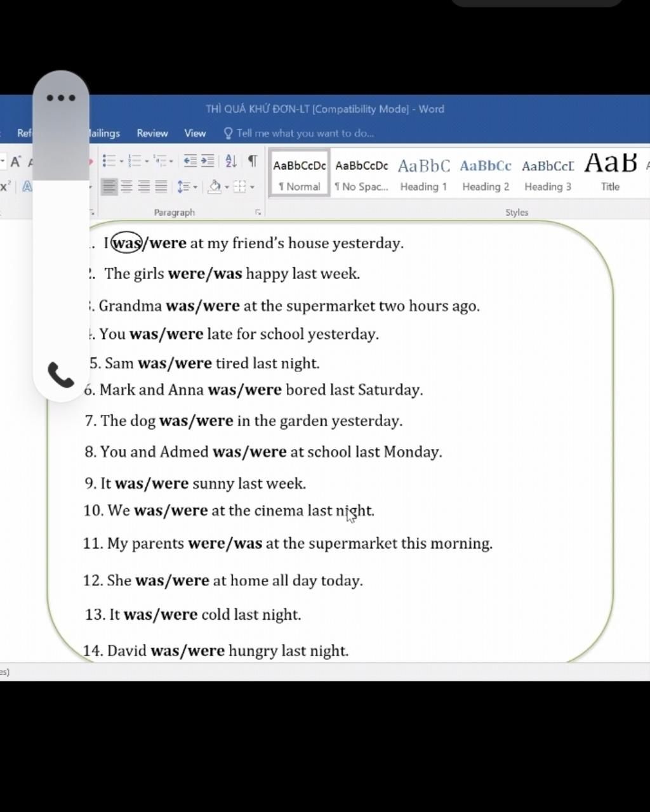Image resolution: width=650 pixels, height=812 pixels.
Task: Toggle Justify alignment button
Action: (x=161, y=187)
